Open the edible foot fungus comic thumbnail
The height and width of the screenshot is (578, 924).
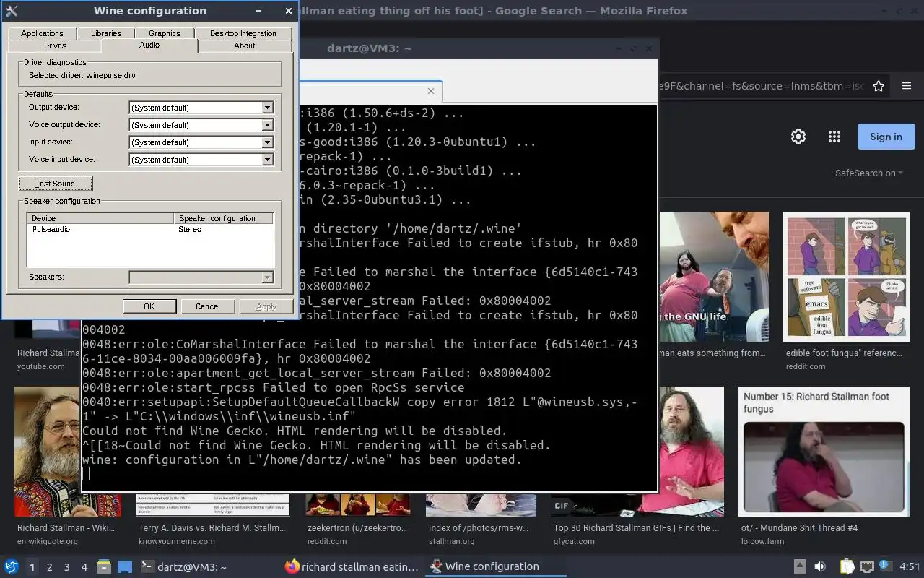(x=846, y=276)
